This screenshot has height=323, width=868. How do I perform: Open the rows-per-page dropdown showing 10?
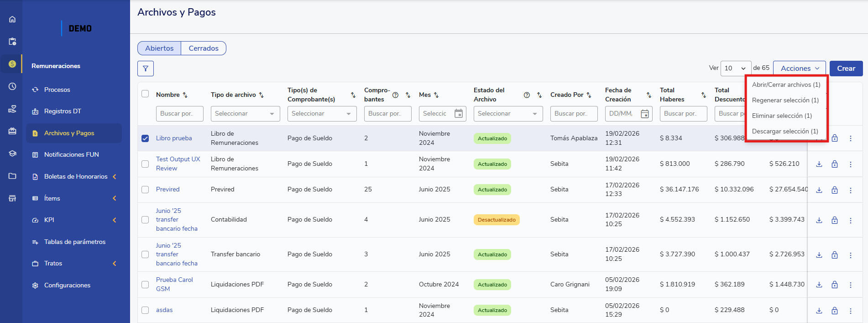coord(736,69)
